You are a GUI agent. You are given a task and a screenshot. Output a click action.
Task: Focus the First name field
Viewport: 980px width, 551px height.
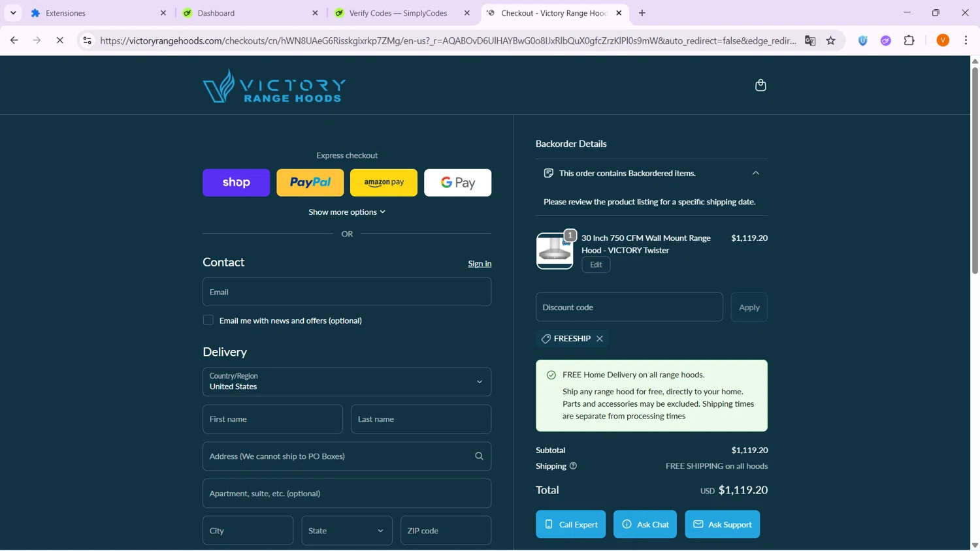(272, 419)
